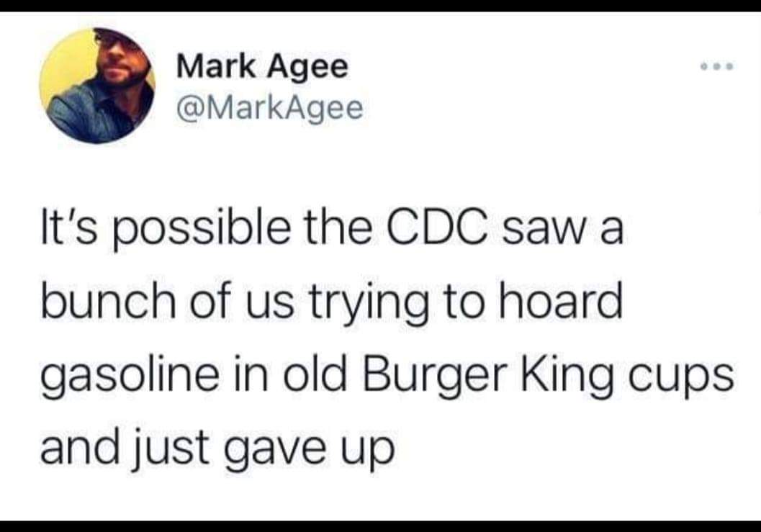Open the Mark Agee display name link

(262, 66)
